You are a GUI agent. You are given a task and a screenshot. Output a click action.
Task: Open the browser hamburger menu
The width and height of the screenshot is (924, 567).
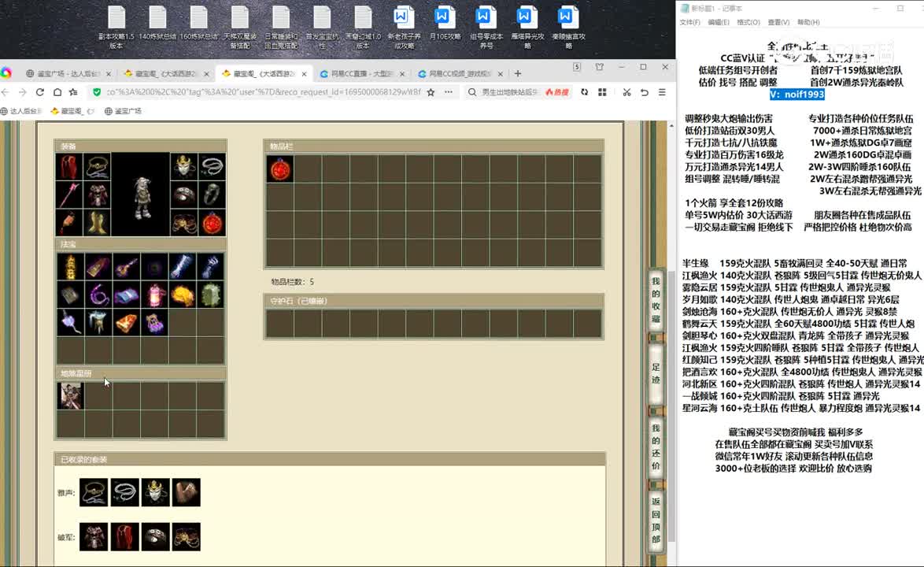tap(663, 92)
